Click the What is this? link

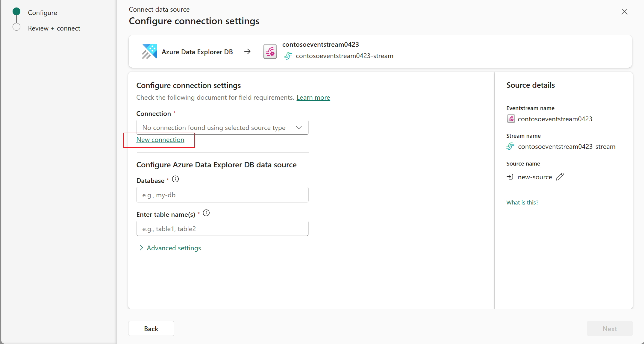tap(522, 202)
